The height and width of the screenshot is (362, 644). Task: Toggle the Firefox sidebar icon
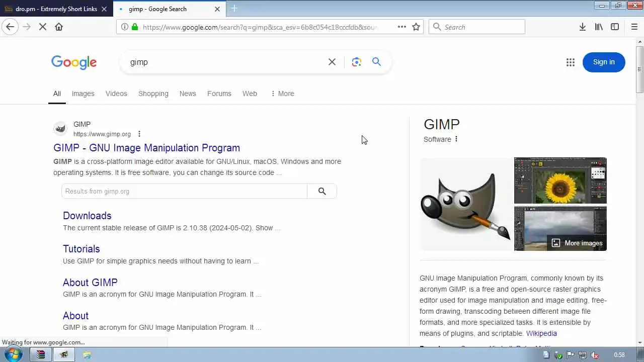point(615,27)
